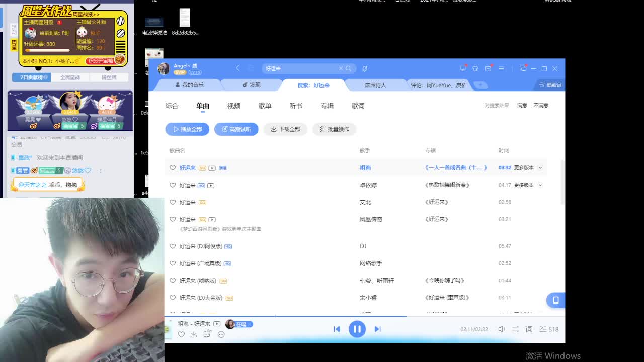Viewport: 644px width, 362px height.
Task: Select 综合 search category
Action: [172, 106]
